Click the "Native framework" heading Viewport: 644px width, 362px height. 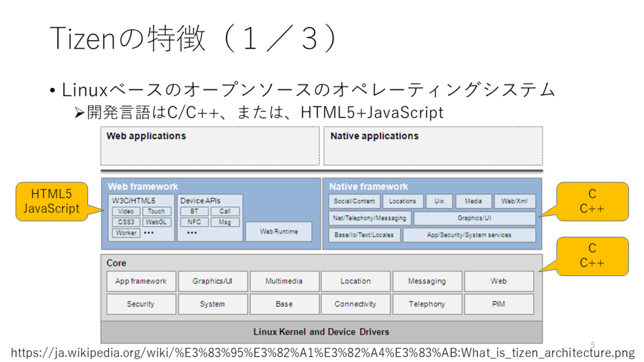(369, 187)
